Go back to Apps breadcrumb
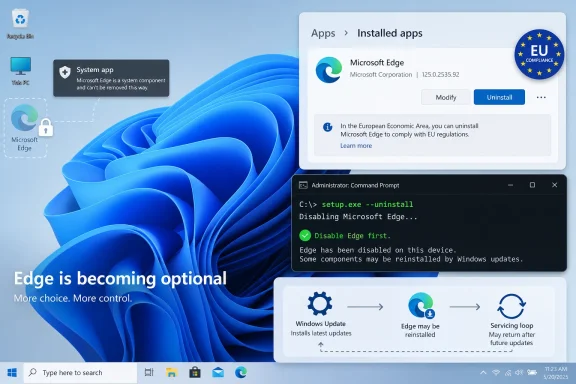 coord(323,33)
